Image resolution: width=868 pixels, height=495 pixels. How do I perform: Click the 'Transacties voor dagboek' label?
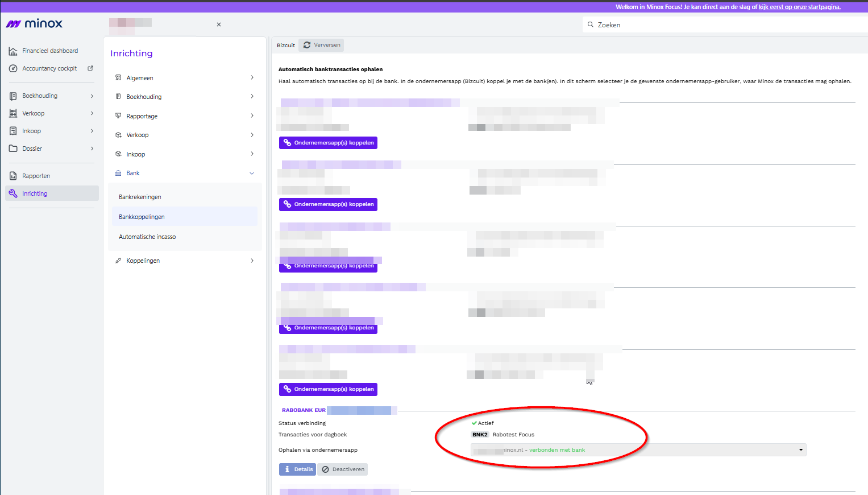click(x=313, y=435)
